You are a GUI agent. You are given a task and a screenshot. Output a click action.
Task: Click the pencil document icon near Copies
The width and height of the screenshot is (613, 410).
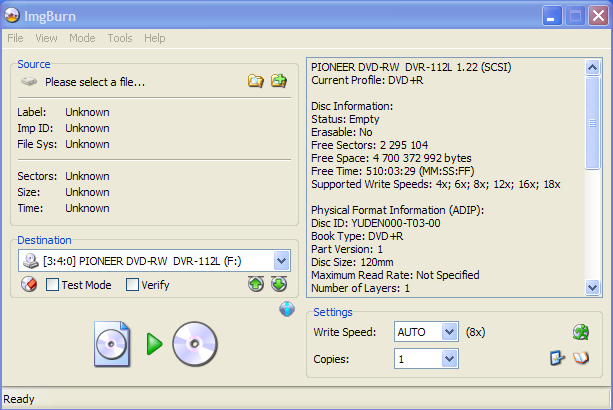point(557,358)
